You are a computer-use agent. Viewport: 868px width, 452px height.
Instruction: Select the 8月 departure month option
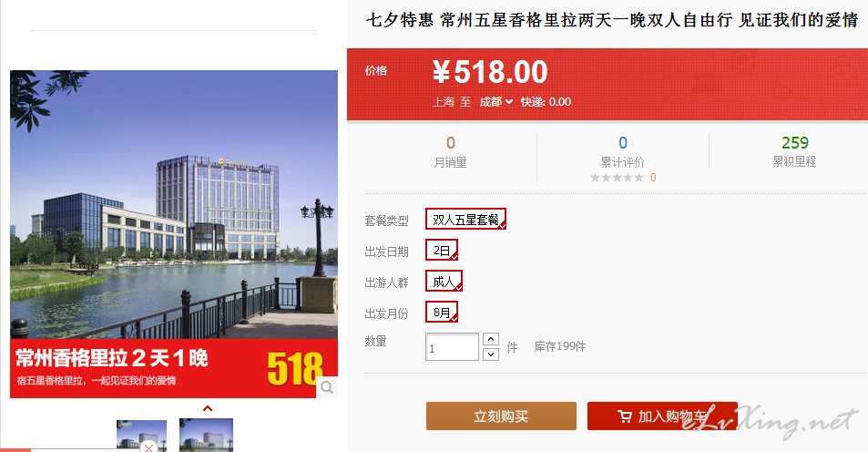(441, 313)
